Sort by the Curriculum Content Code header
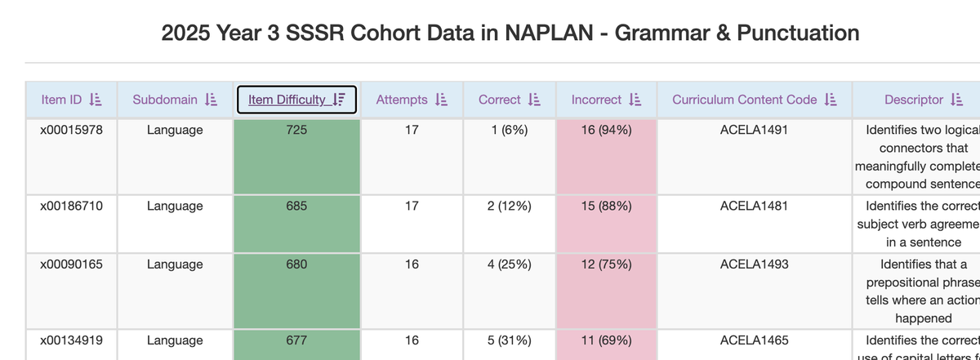 (744, 100)
